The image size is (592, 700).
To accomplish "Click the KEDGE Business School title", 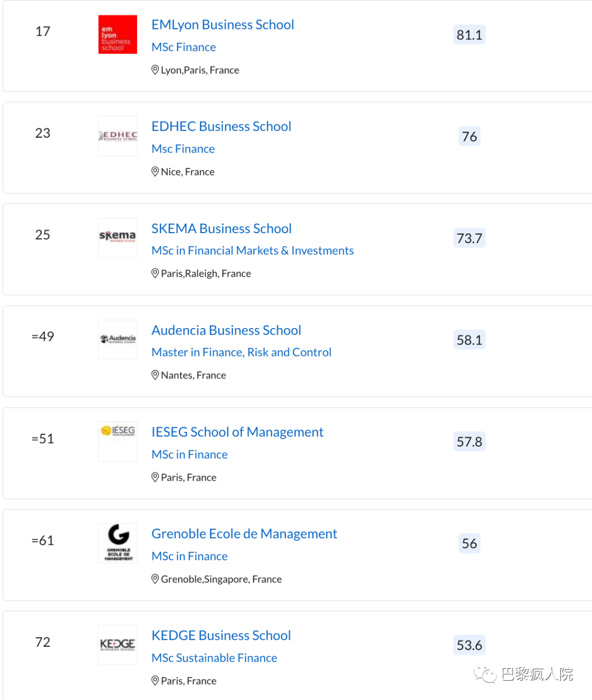I will [x=221, y=635].
